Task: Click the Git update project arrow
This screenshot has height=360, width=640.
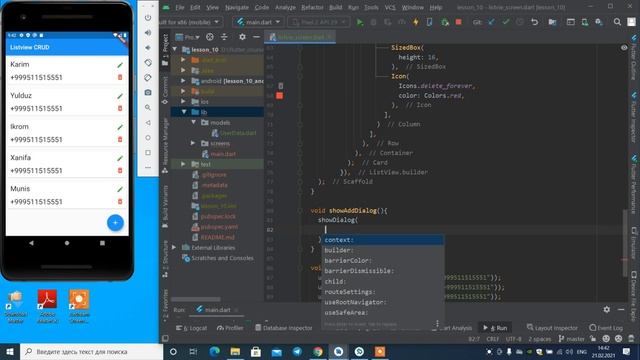Action: pos(491,22)
